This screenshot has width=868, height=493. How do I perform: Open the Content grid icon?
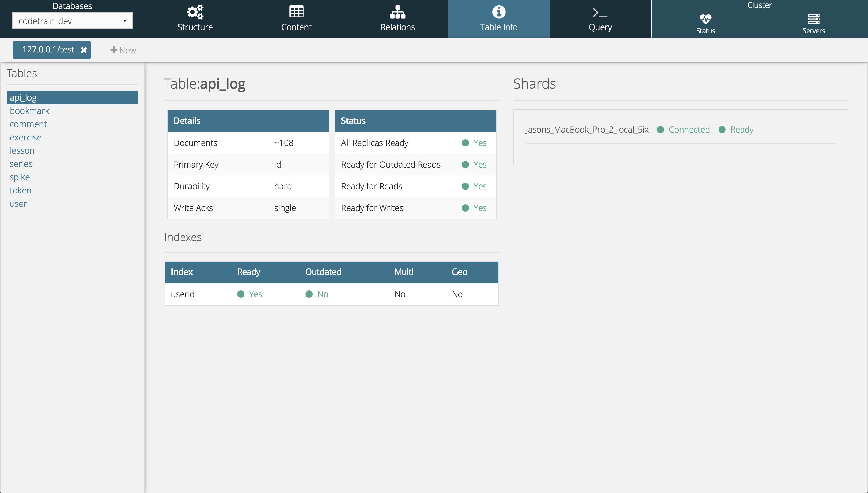click(296, 12)
